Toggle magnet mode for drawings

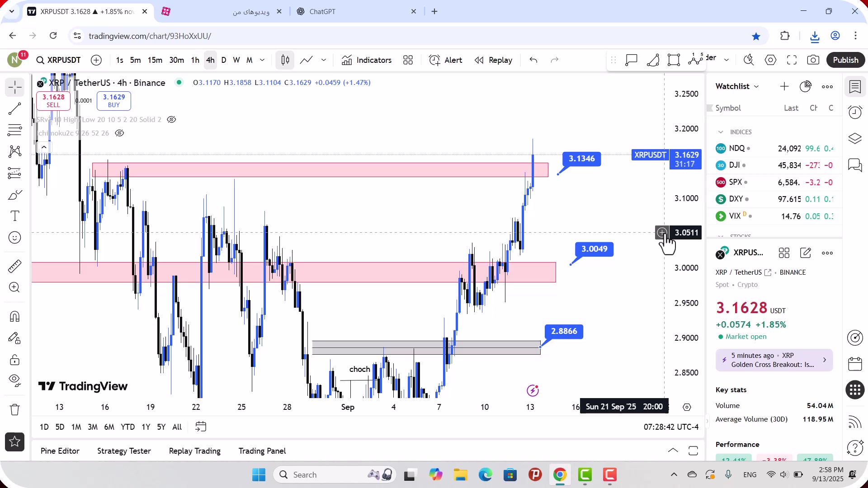pos(15,317)
